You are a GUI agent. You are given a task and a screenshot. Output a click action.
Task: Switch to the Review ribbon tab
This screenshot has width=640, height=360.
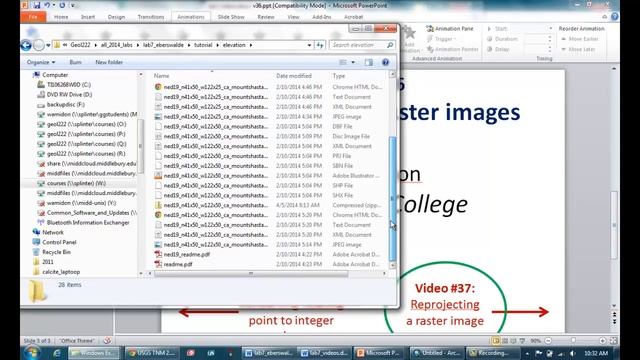pos(266,17)
